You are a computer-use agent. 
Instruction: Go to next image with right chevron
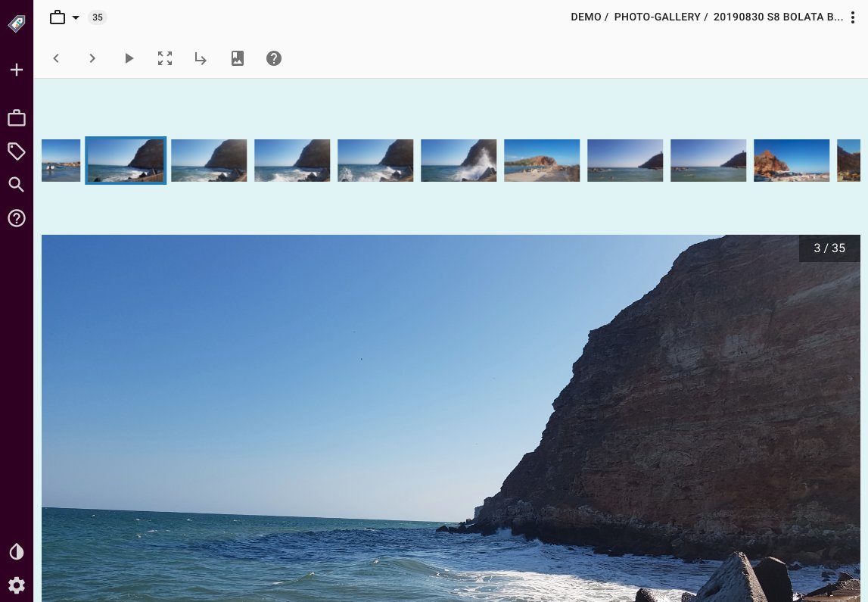(92, 58)
